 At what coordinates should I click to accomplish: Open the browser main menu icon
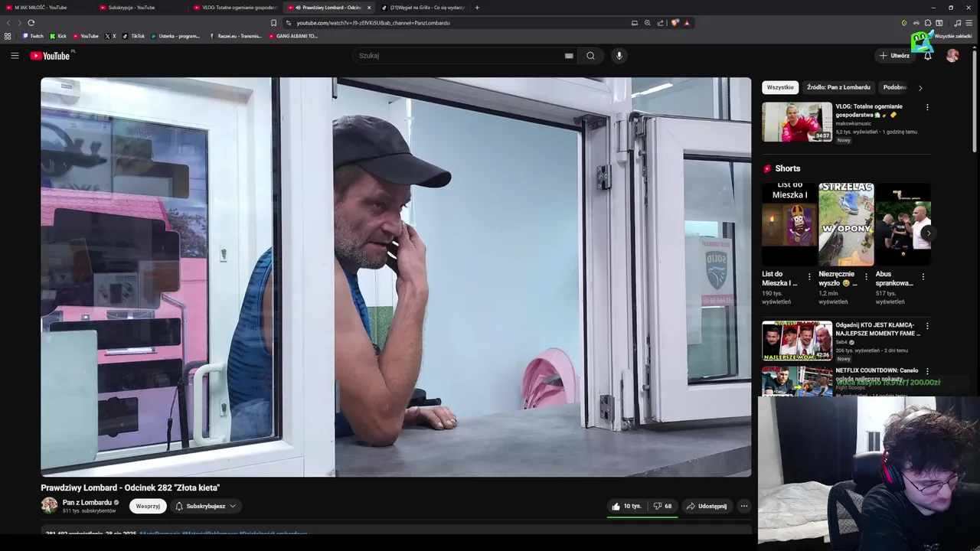click(x=969, y=22)
